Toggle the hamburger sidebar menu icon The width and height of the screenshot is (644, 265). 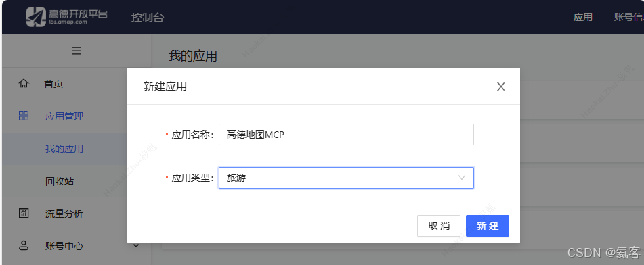(77, 51)
